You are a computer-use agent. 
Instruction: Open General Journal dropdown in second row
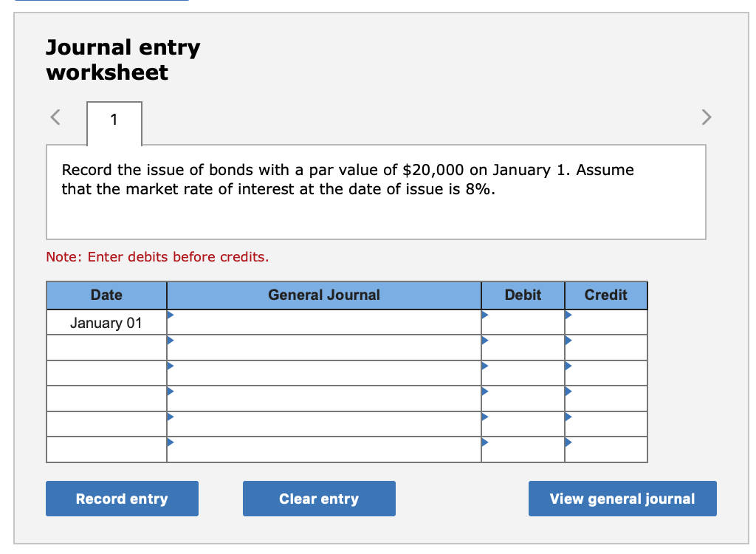pos(323,348)
